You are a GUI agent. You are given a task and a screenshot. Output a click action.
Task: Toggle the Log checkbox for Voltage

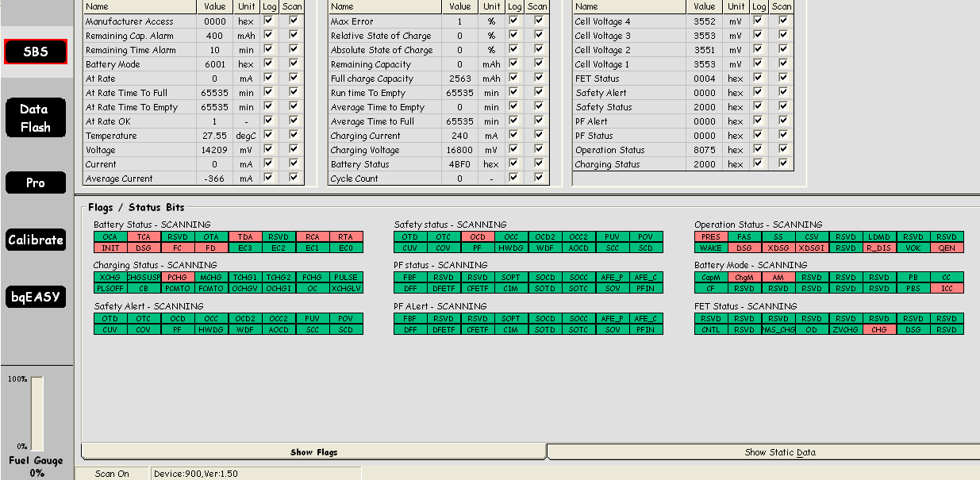point(268,150)
